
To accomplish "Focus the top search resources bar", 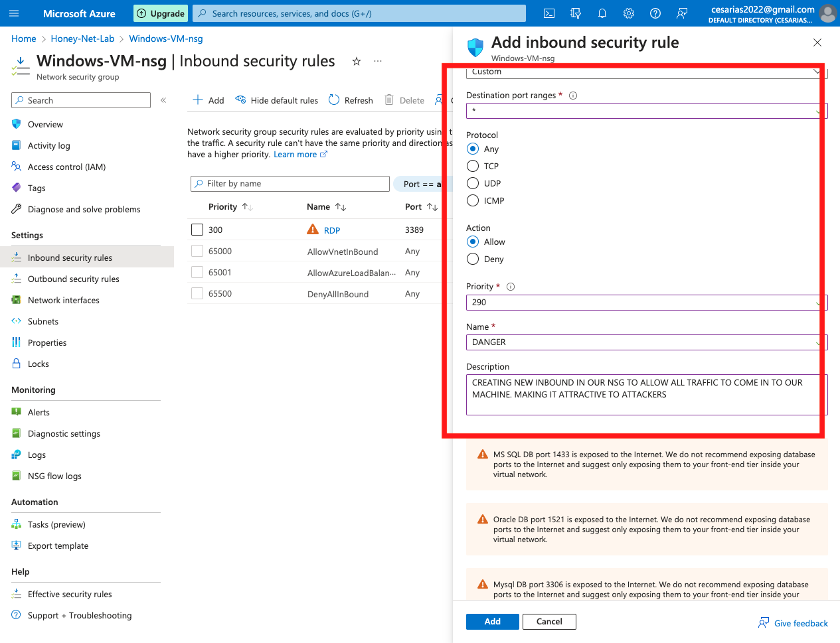I will 359,13.
